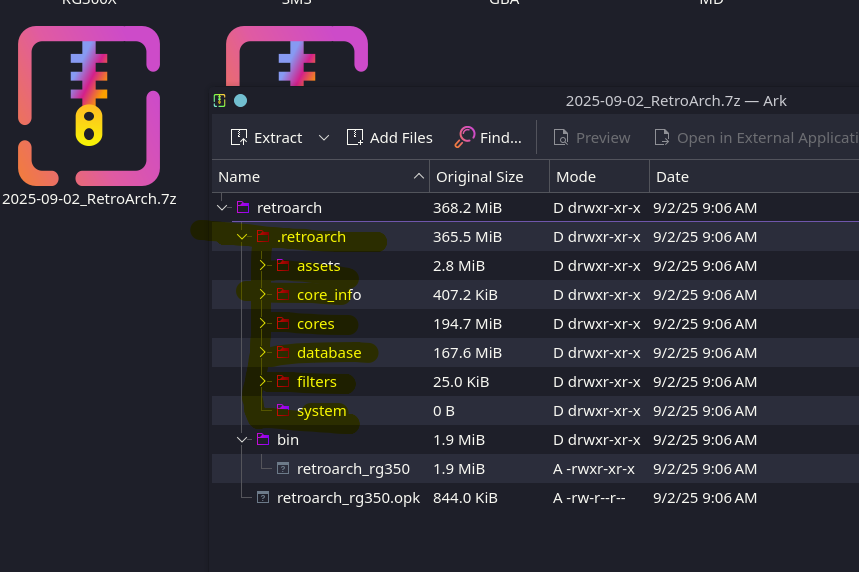Click the 407.2 KiB size cell

(x=465, y=295)
